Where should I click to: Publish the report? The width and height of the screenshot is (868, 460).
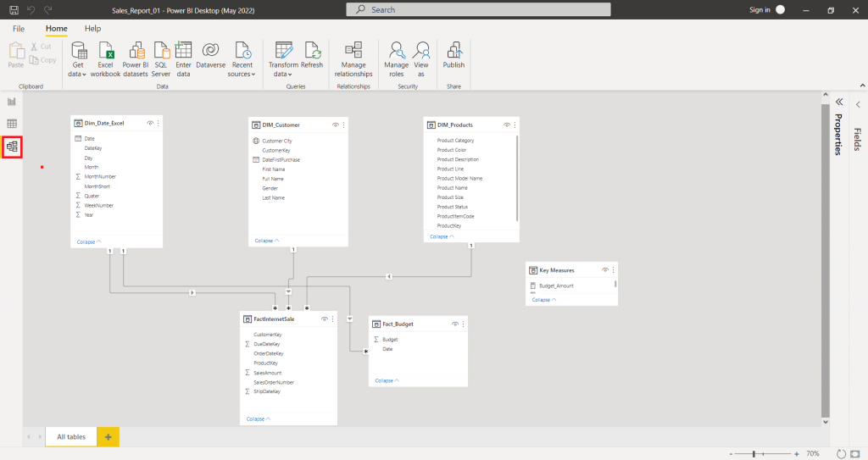coord(453,55)
